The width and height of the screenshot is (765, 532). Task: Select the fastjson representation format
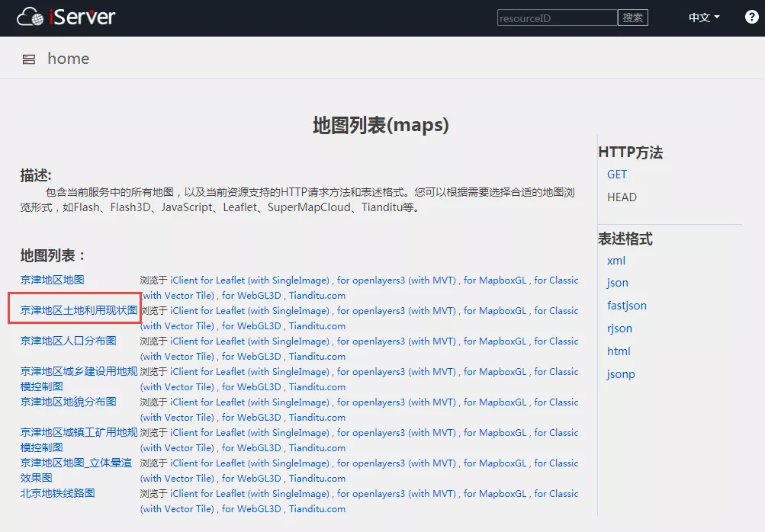(x=626, y=306)
